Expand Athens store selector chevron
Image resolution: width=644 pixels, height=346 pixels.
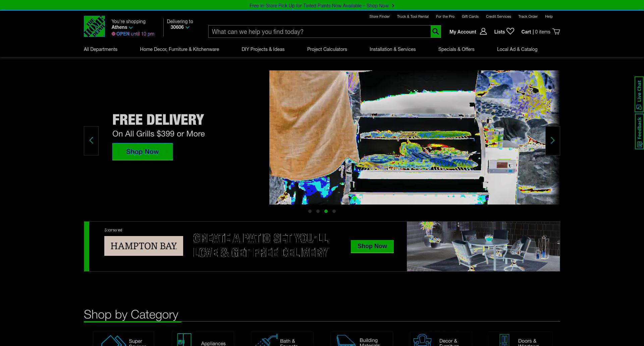131,27
